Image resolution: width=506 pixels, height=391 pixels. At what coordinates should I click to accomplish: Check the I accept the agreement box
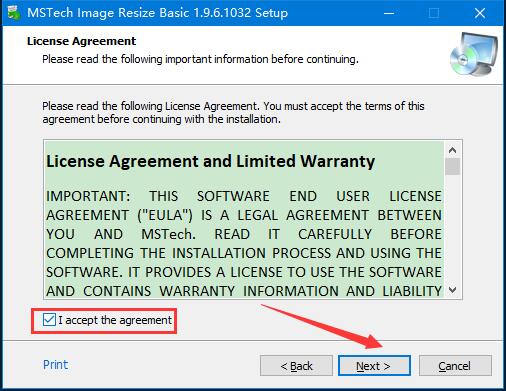pyautogui.click(x=49, y=320)
